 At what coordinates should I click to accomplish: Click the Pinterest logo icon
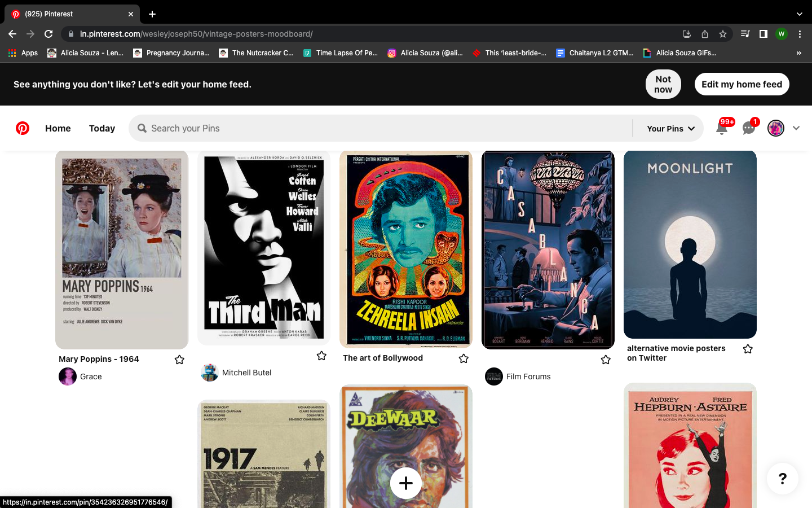(23, 128)
